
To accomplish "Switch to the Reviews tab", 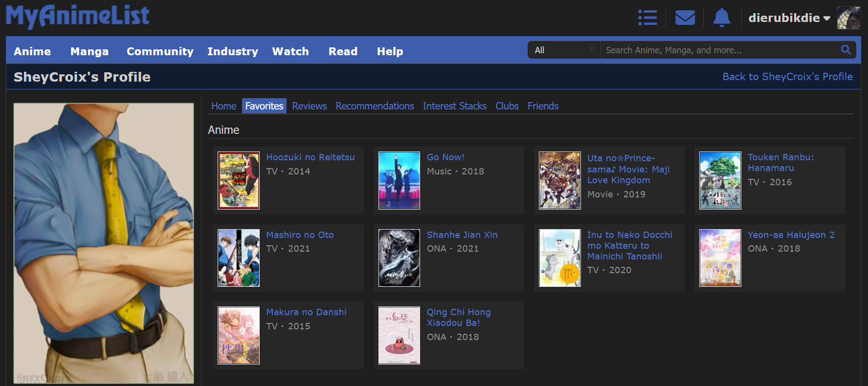I will (x=310, y=106).
